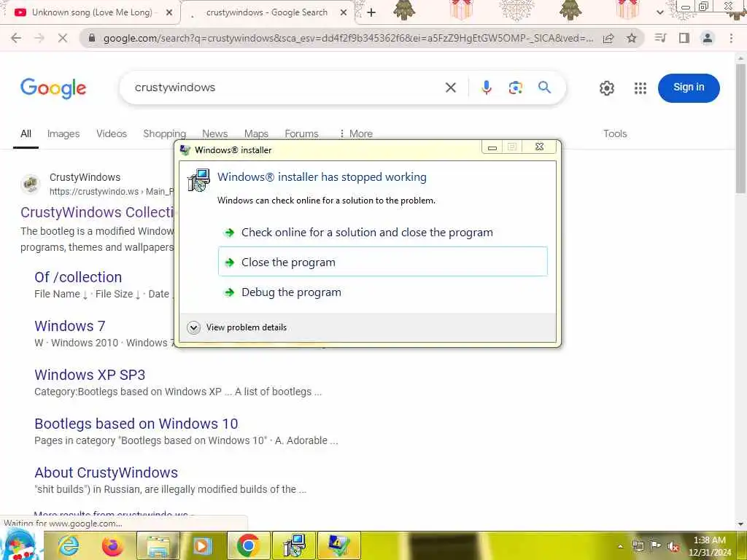This screenshot has width=747, height=560.
Task: Choose Close the program
Action: click(x=382, y=262)
